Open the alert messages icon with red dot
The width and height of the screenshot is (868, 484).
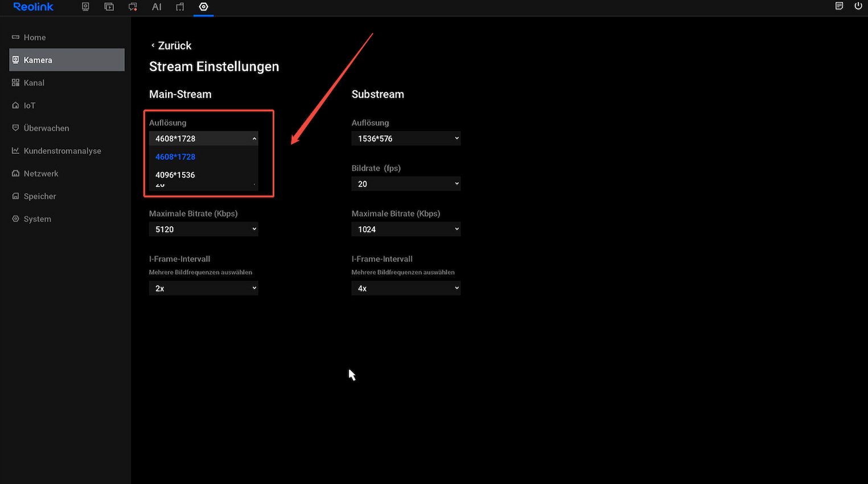tap(133, 7)
